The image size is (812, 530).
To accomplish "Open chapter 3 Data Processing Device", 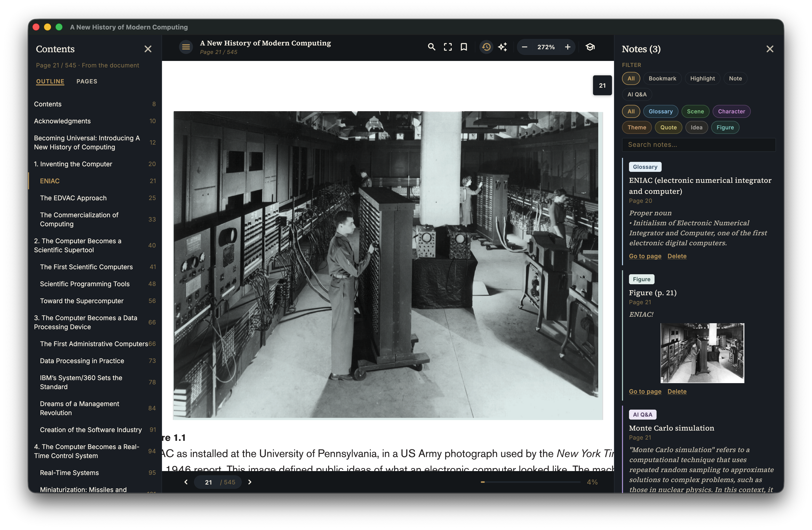I will [95, 322].
